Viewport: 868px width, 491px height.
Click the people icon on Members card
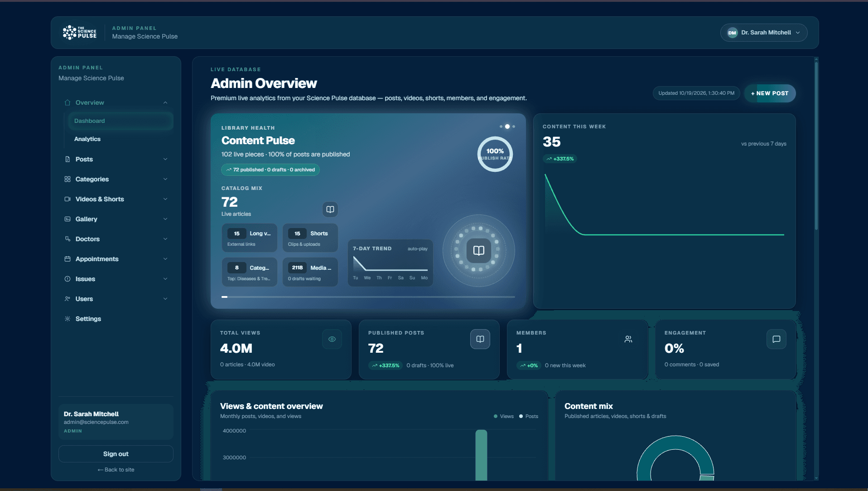click(628, 339)
